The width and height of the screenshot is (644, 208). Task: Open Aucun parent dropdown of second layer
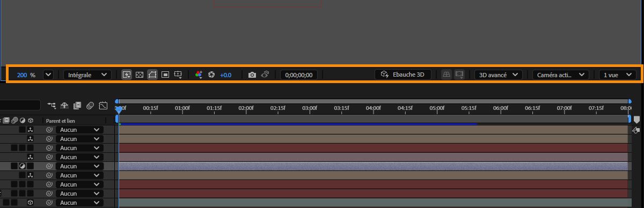(x=79, y=139)
